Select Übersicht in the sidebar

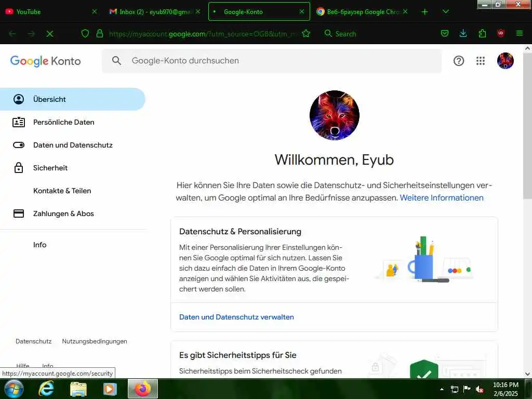pos(73,99)
